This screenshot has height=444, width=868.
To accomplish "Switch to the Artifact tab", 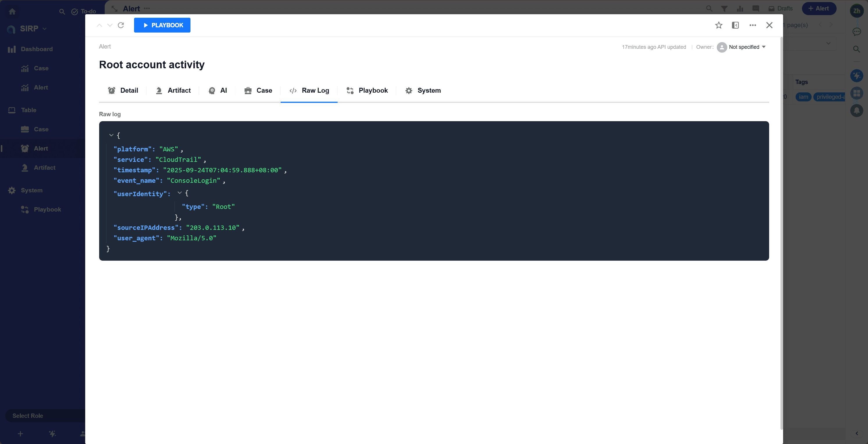I will [173, 90].
